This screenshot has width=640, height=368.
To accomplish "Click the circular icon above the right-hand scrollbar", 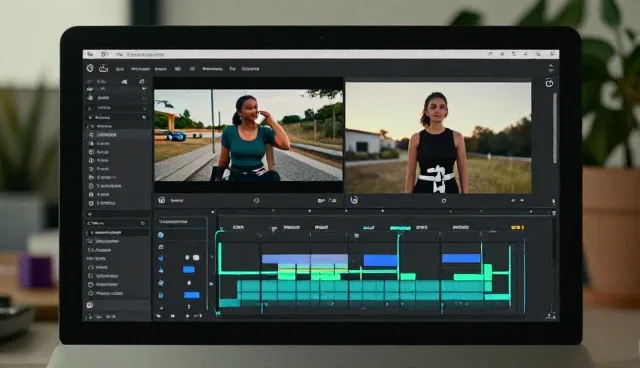I will (x=549, y=83).
